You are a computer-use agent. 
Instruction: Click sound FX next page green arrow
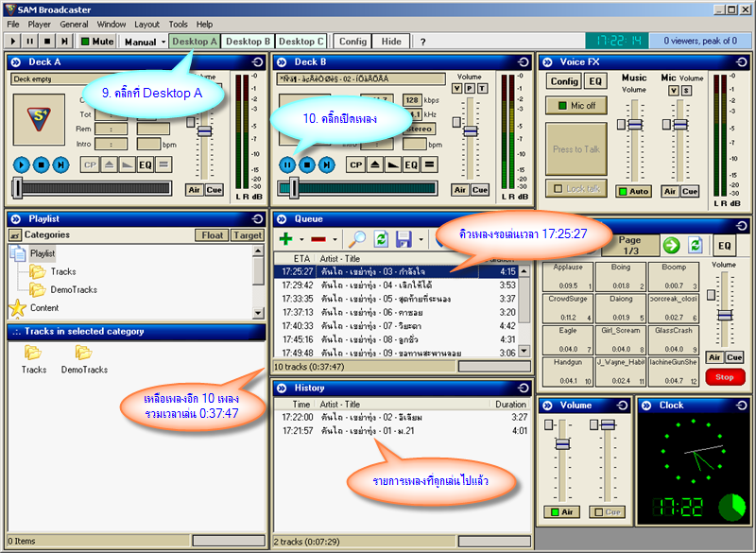[x=671, y=246]
